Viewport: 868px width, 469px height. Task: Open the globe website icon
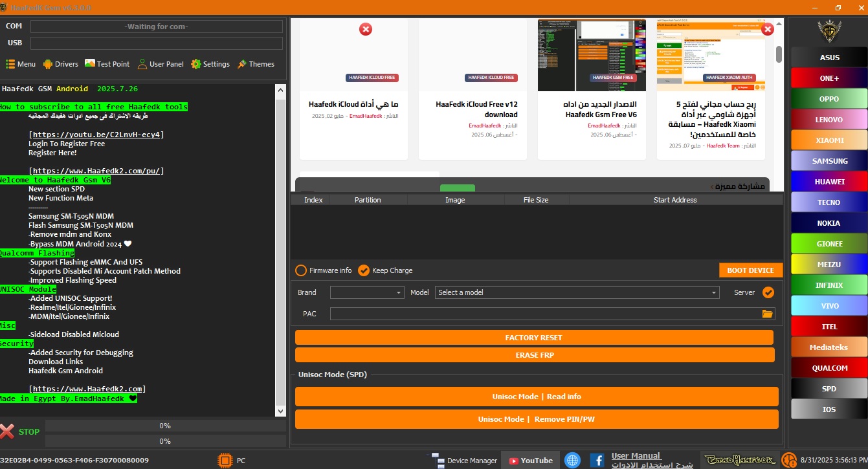point(572,461)
